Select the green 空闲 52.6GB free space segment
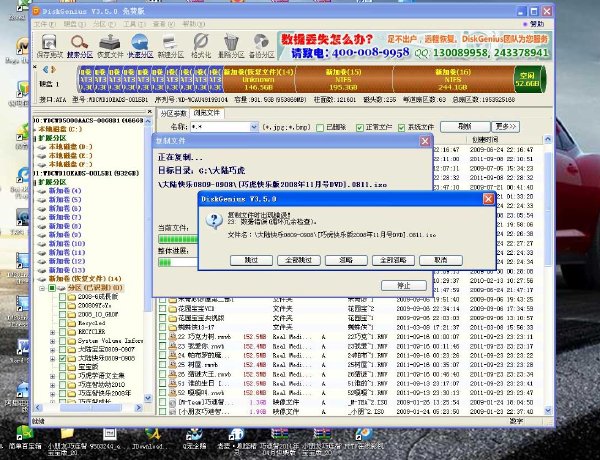Image resolution: width=600 pixels, height=460 pixels. pyautogui.click(x=530, y=80)
